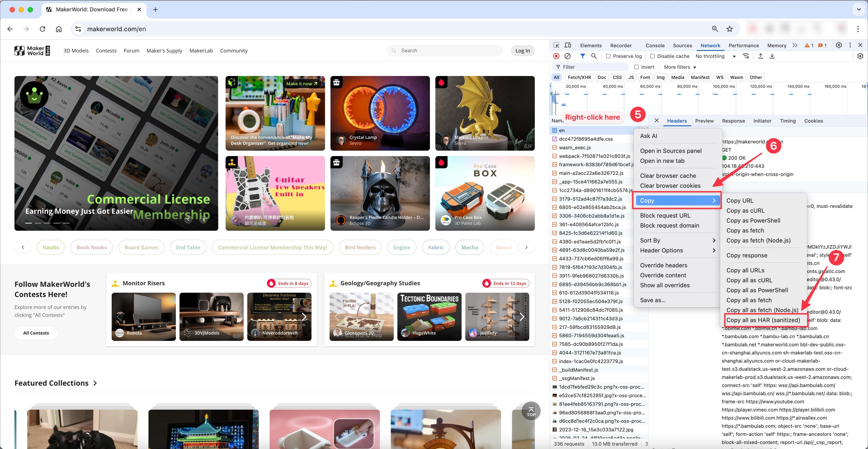868x449 pixels.
Task: Open DevTools settings gear
Action: [839, 45]
